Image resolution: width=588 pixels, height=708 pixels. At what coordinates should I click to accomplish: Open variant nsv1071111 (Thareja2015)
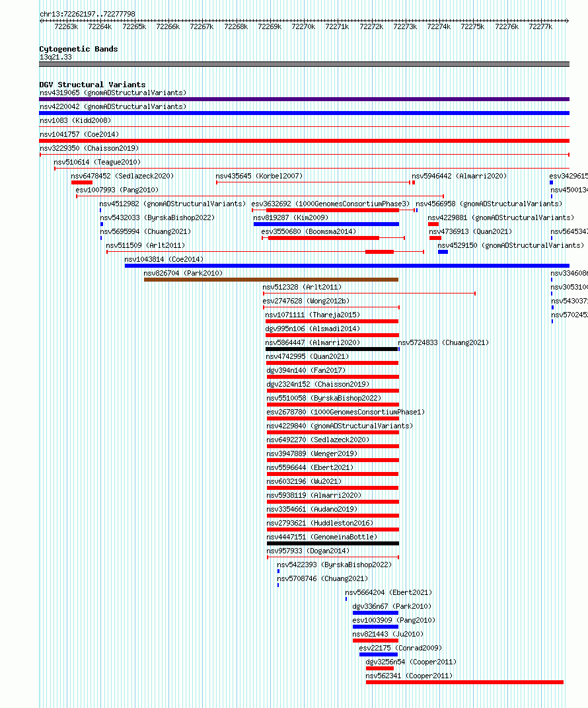pos(312,315)
